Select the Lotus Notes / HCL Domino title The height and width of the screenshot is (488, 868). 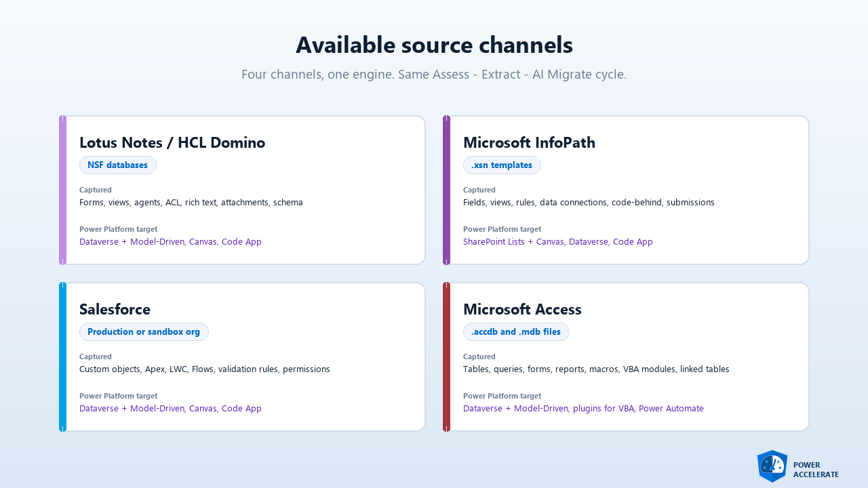click(172, 142)
